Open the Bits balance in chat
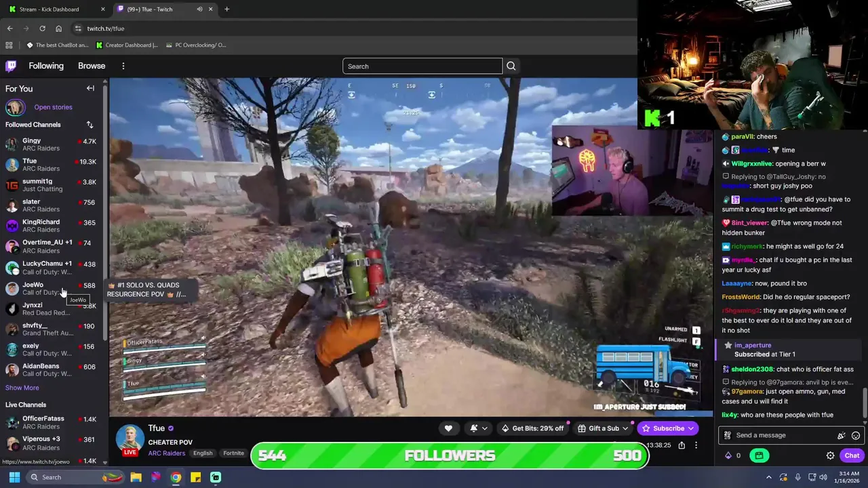Screen dimensions: 868x488 click(x=733, y=455)
